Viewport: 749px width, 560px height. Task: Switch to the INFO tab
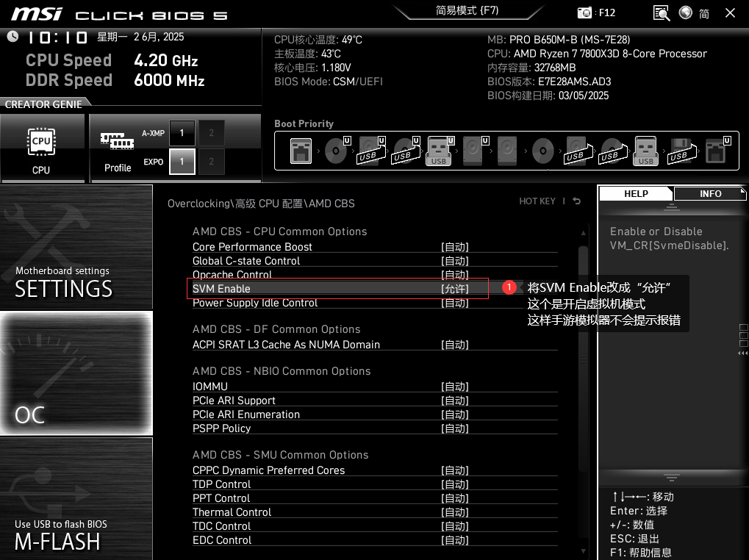[710, 194]
